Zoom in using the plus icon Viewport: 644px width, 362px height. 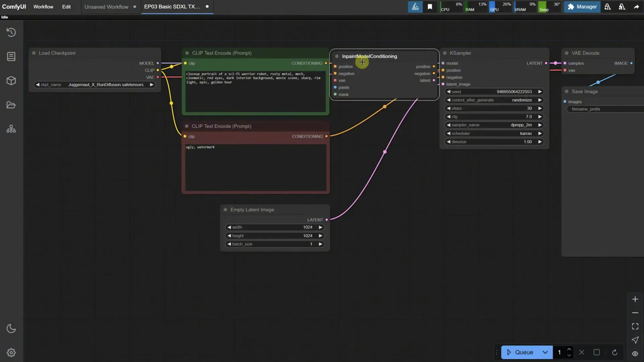tap(635, 299)
